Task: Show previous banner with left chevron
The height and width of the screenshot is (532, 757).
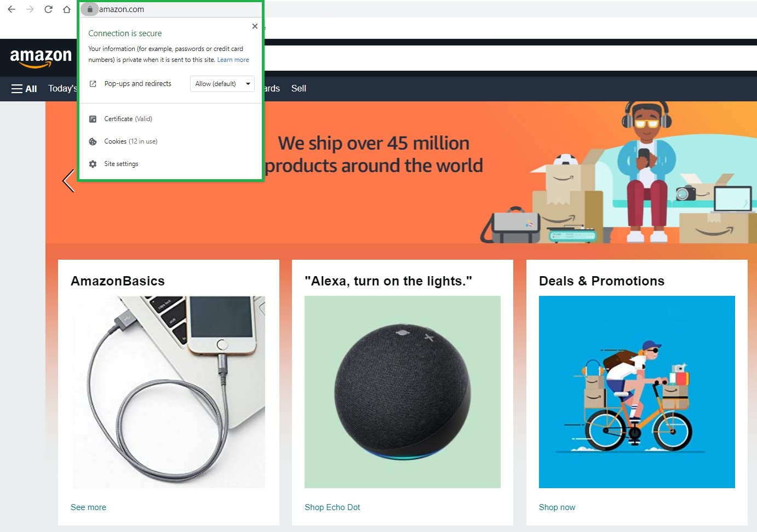Action: [68, 181]
